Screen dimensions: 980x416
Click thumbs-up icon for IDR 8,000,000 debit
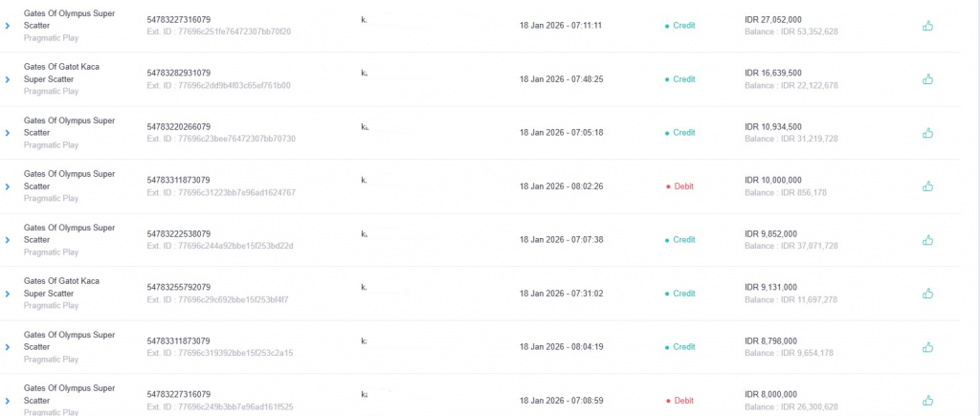927,401
